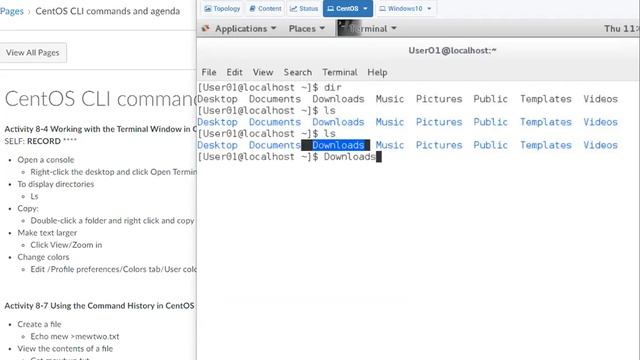Screen dimensions: 640x360
Task: Click Videos in the last ls output
Action: [x=600, y=145]
